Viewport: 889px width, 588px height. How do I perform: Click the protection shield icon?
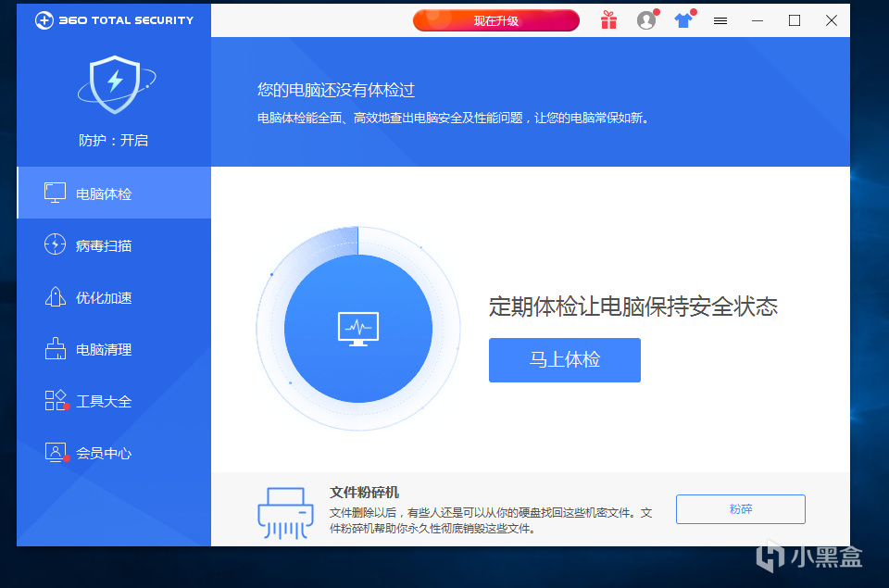point(116,84)
